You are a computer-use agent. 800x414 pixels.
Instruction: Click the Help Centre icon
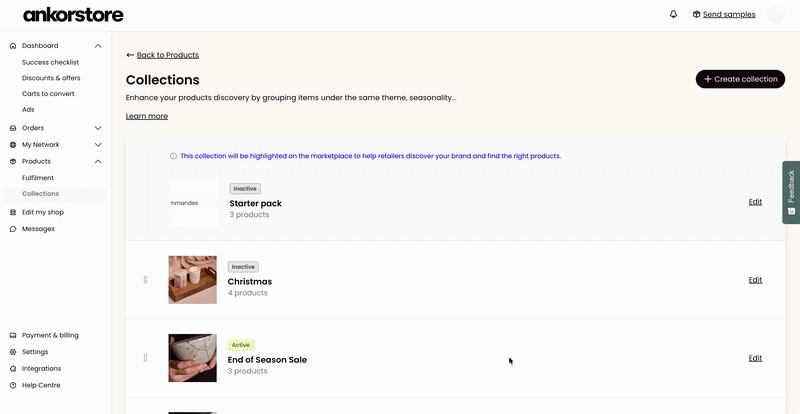13,385
